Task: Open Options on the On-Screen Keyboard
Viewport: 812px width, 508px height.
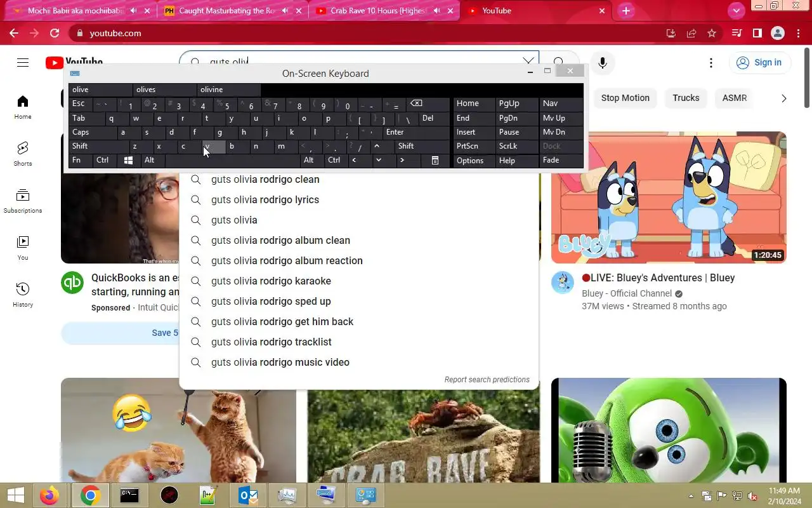Action: [474, 161]
